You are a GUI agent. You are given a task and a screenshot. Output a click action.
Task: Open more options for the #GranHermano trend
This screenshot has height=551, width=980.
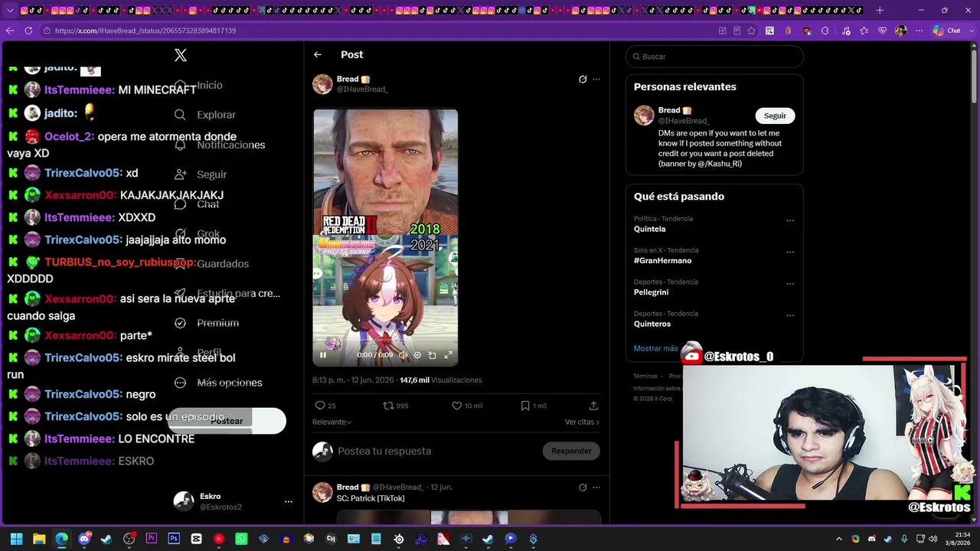[790, 253]
